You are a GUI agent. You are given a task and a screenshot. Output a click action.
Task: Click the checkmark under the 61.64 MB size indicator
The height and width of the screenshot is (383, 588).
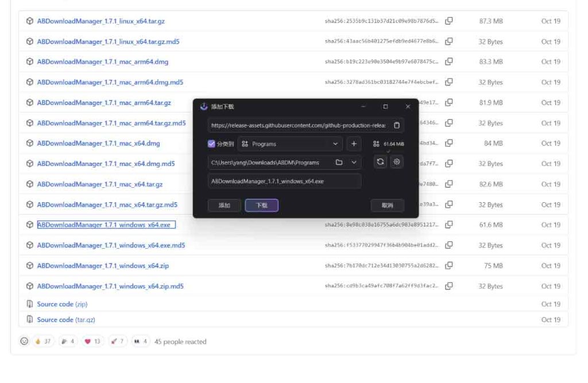pos(388,150)
